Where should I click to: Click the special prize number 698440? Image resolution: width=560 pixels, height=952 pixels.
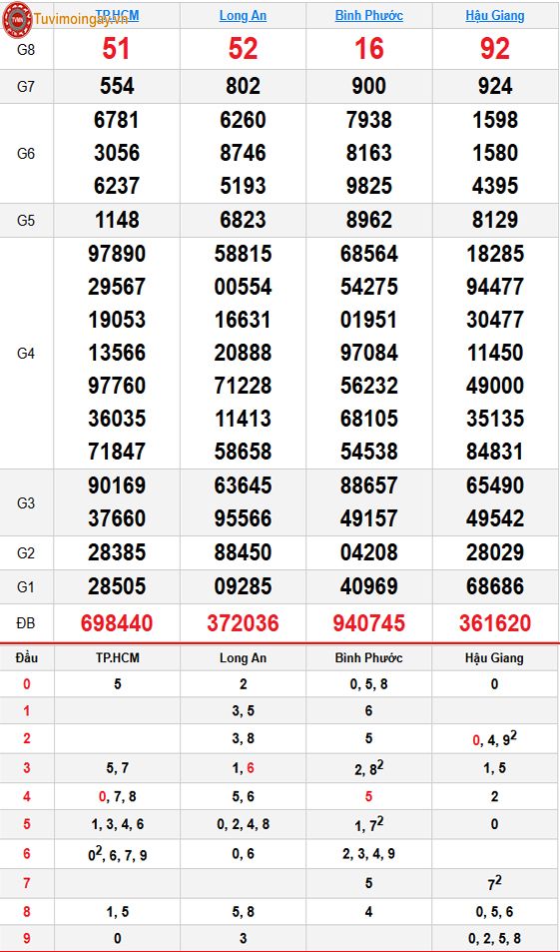pyautogui.click(x=117, y=623)
